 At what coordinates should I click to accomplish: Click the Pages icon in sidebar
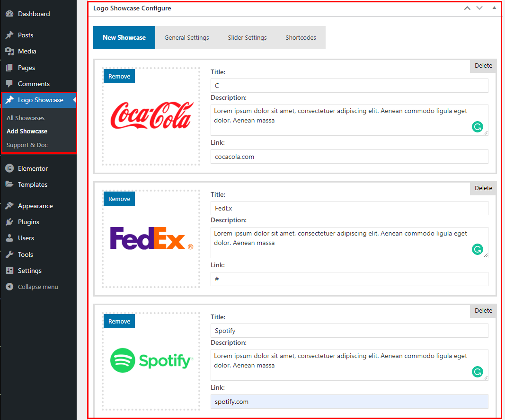click(9, 68)
